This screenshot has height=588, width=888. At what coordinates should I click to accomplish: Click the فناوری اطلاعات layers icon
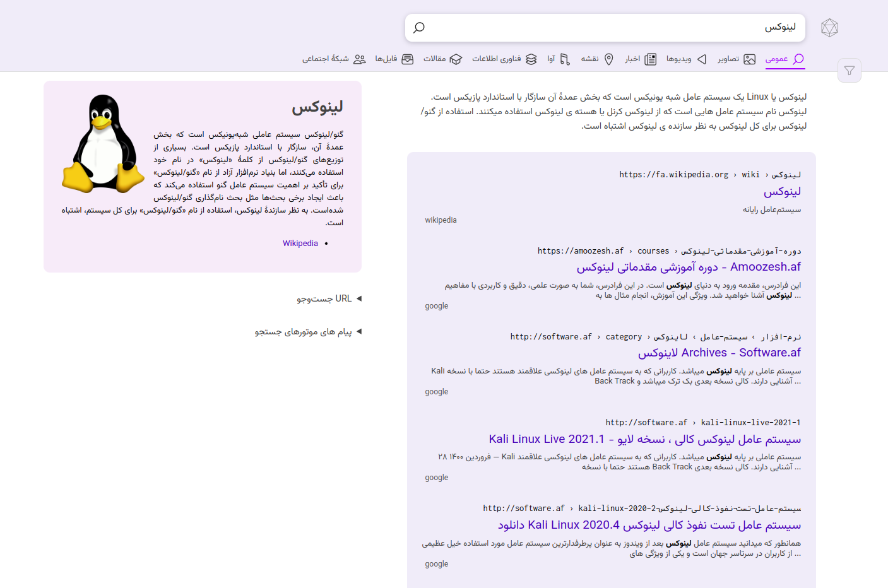(x=531, y=59)
